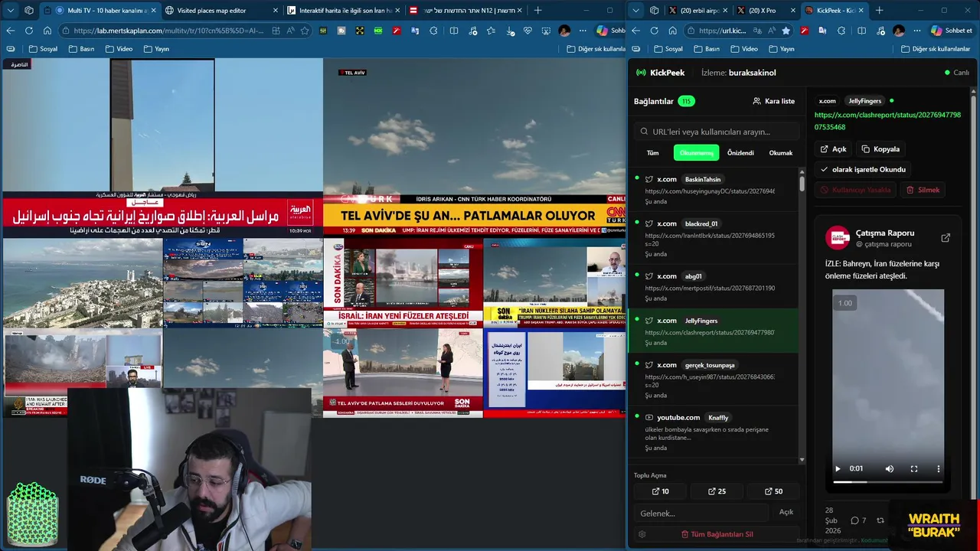Bulk open 50 links
Image resolution: width=980 pixels, height=551 pixels.
coord(773,491)
